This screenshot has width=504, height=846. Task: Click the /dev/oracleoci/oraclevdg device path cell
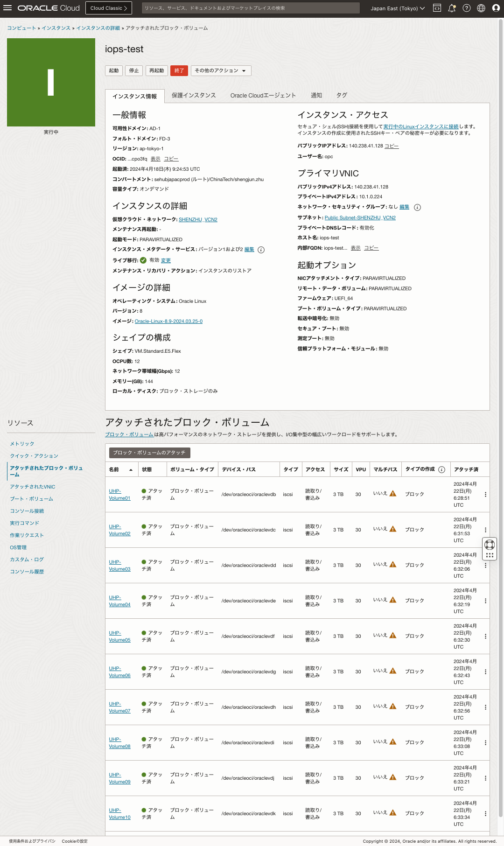[249, 671]
